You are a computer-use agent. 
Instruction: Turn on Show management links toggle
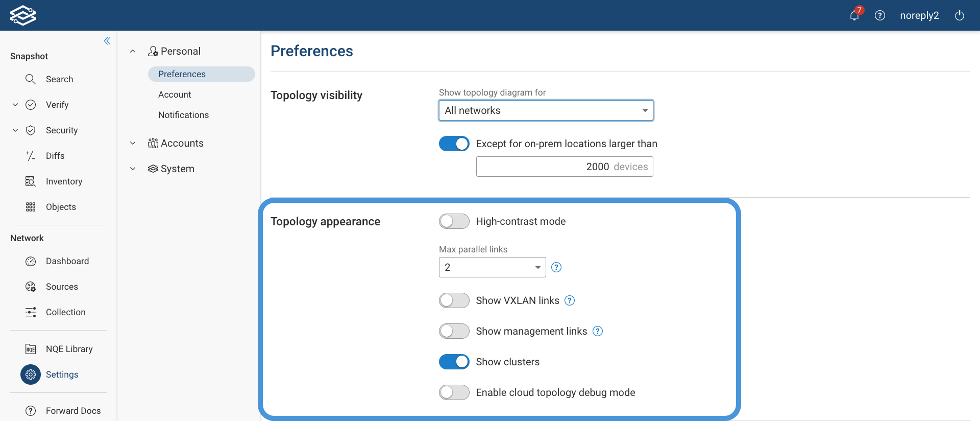tap(454, 331)
